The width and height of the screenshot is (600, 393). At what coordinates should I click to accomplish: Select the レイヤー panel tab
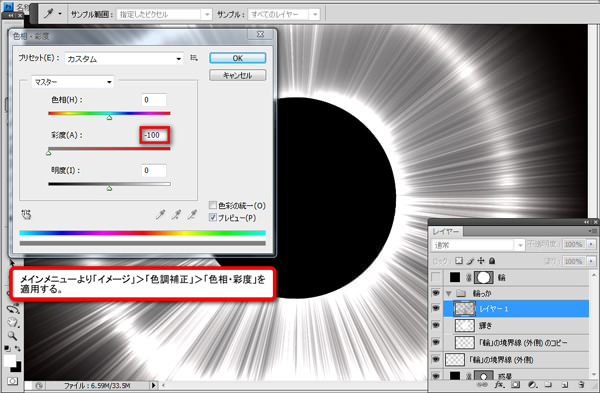coord(446,232)
